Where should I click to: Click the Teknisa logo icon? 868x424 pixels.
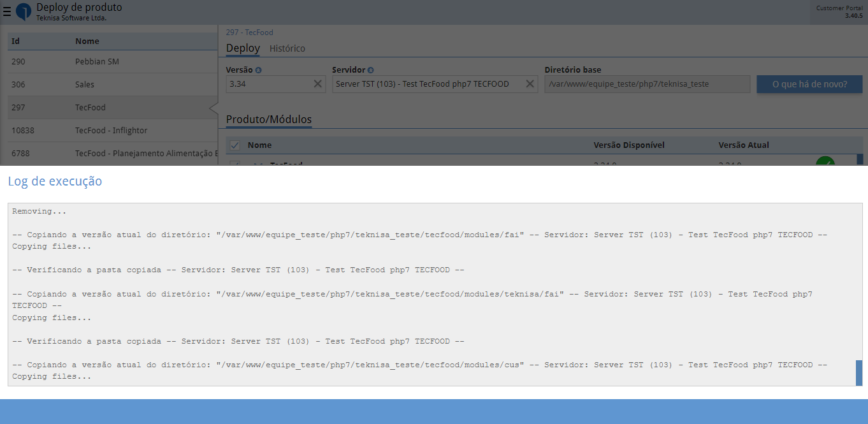click(24, 11)
